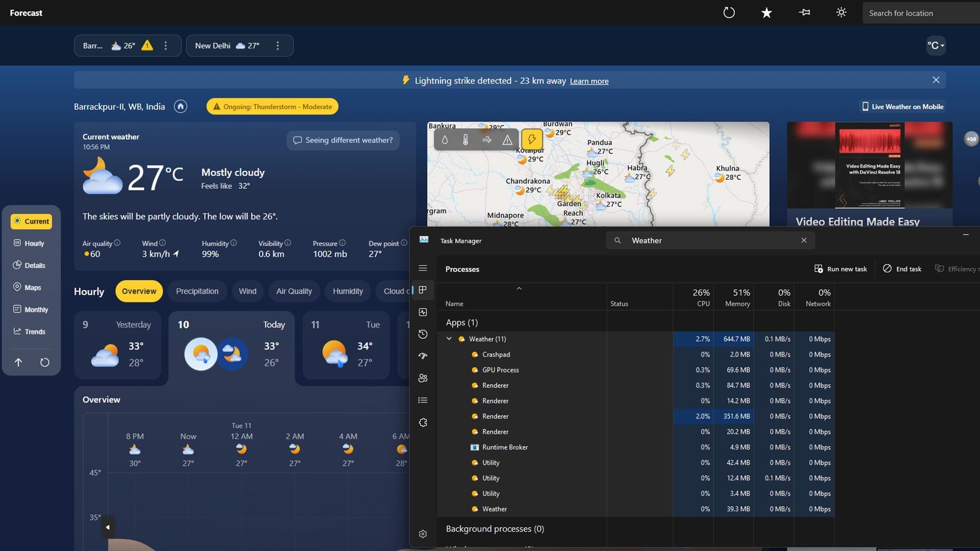The width and height of the screenshot is (980, 551).
Task: Collapse the Weather (11) process group
Action: 449,339
